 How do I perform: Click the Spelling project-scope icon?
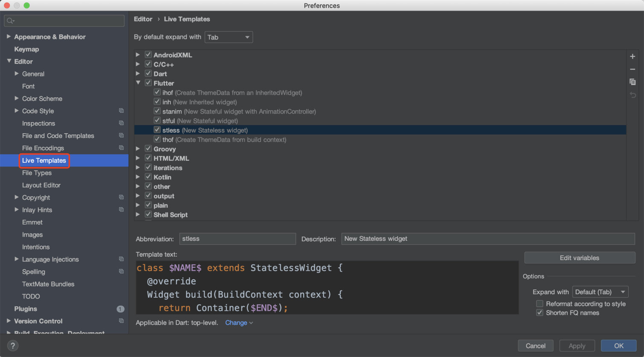tap(121, 272)
